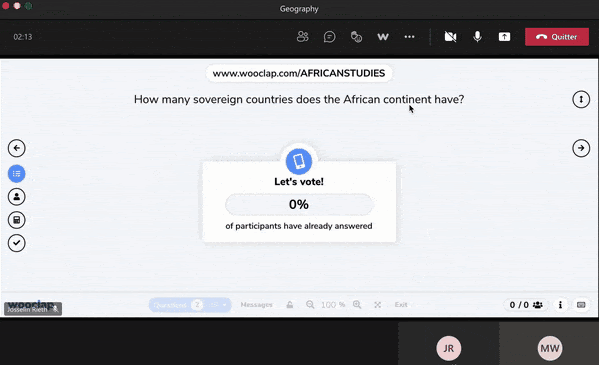Open more actions (three dots) menu

click(409, 37)
